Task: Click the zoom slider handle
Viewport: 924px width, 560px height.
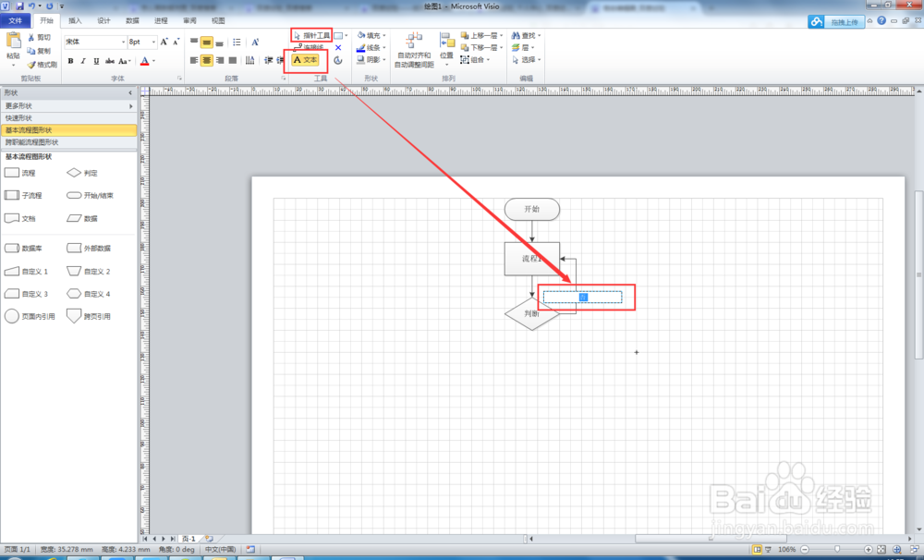Action: 837,550
